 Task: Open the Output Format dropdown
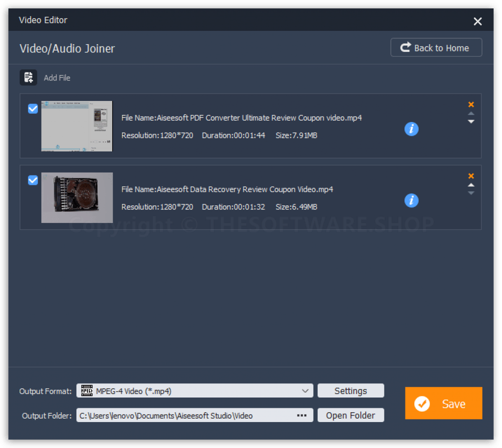point(195,391)
